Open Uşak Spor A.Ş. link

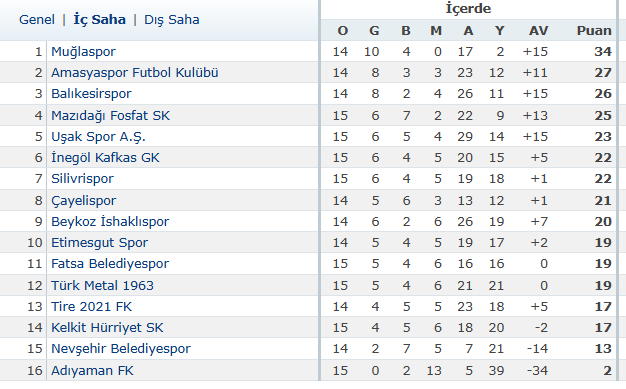pyautogui.click(x=98, y=137)
